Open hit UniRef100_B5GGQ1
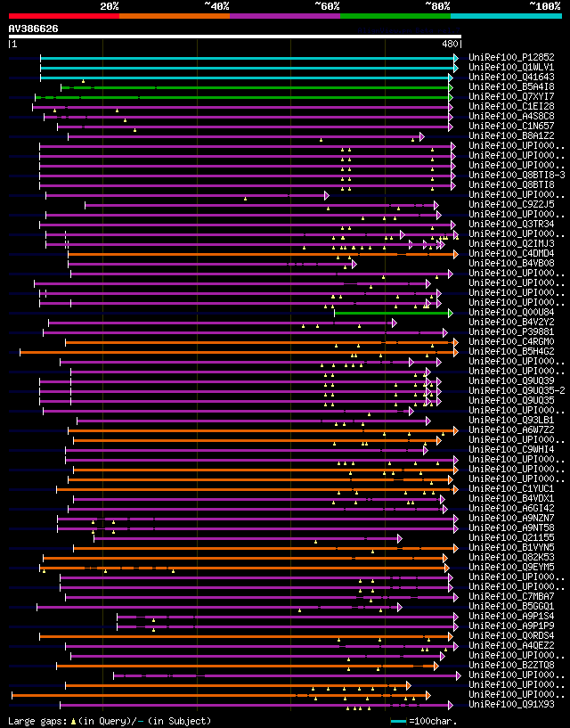Viewport: 570px width, 728px height. coord(511,606)
